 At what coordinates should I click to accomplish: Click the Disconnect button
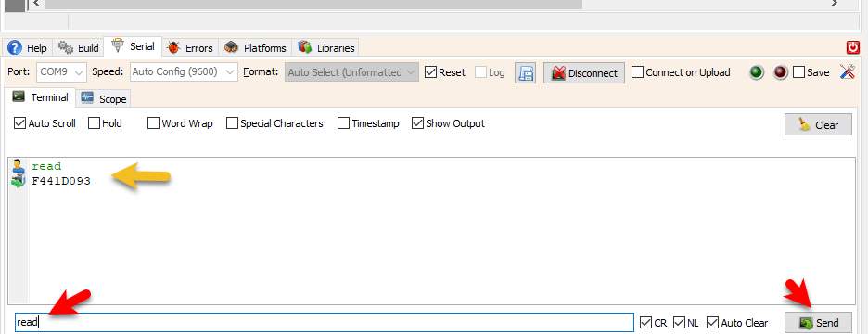pos(584,72)
